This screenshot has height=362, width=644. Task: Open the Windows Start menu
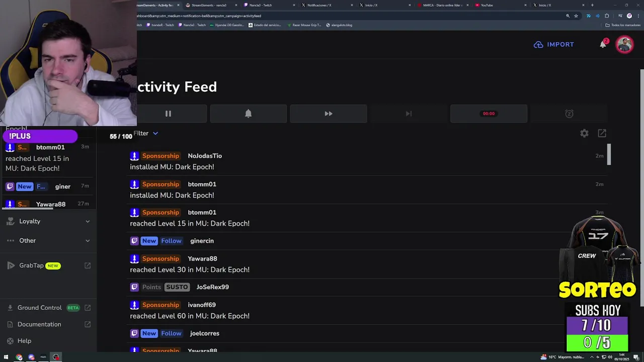pyautogui.click(x=6, y=357)
